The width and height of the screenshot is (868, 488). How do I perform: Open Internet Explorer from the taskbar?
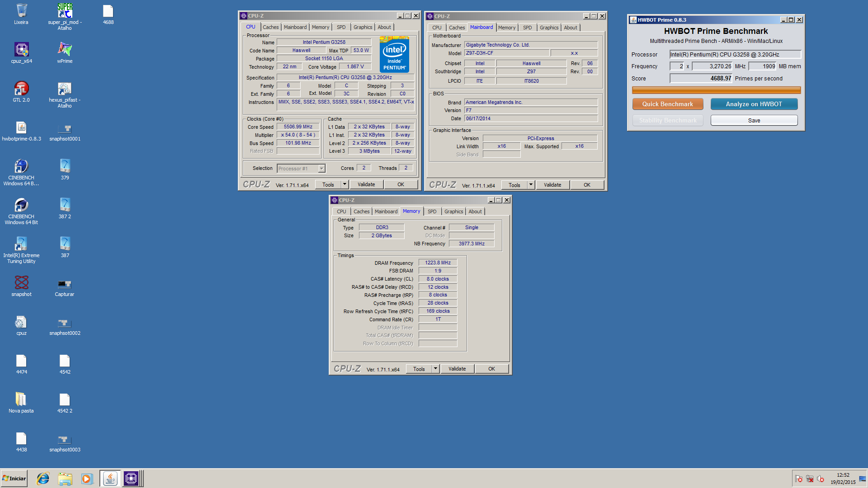[43, 479]
